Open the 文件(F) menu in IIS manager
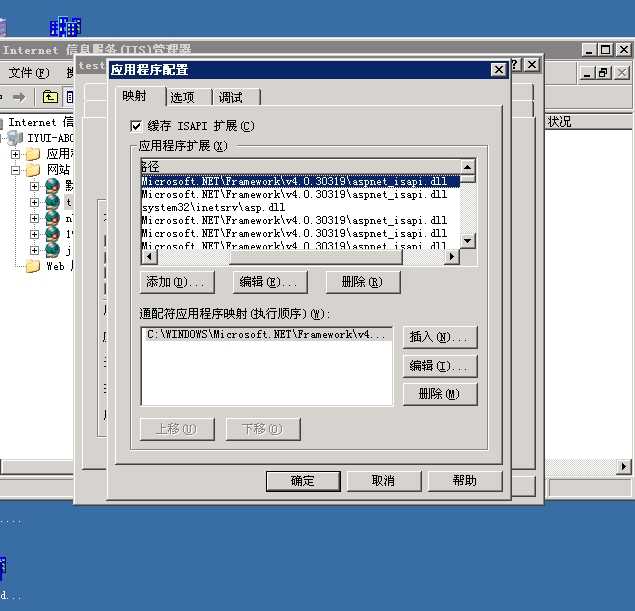635x611 pixels. (x=29, y=73)
